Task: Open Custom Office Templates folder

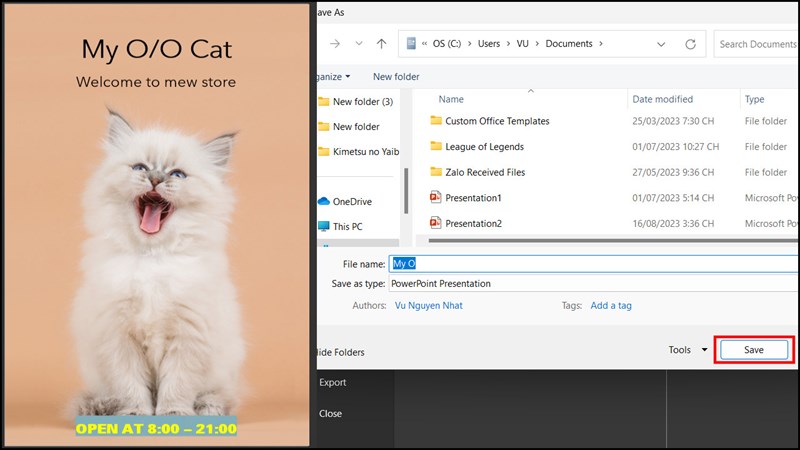Action: pos(497,121)
